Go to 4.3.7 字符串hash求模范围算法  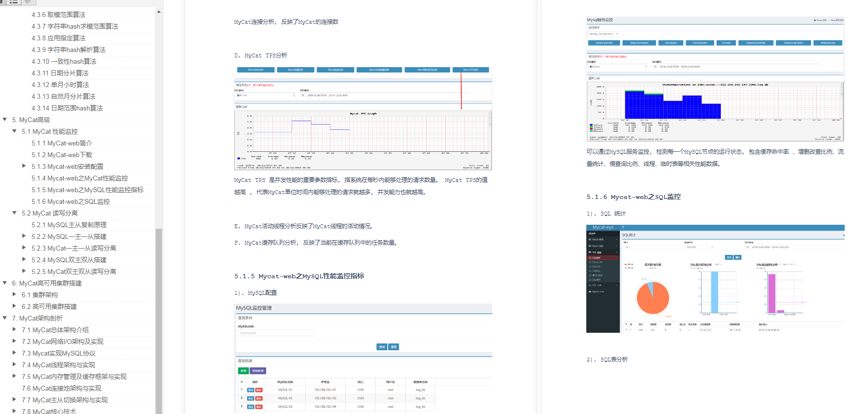(75, 26)
